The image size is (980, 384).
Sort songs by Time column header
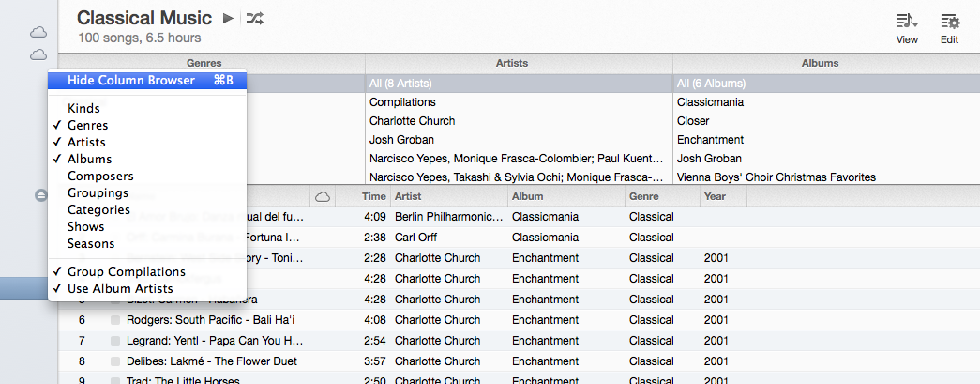(364, 196)
